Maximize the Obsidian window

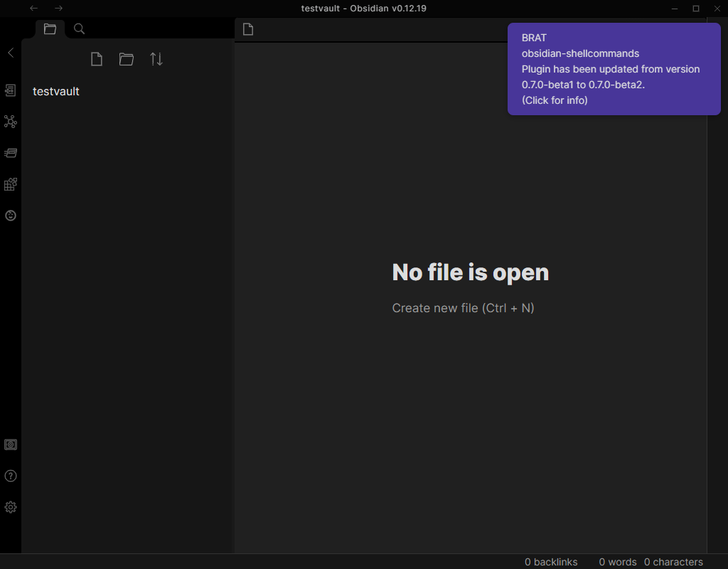point(696,9)
